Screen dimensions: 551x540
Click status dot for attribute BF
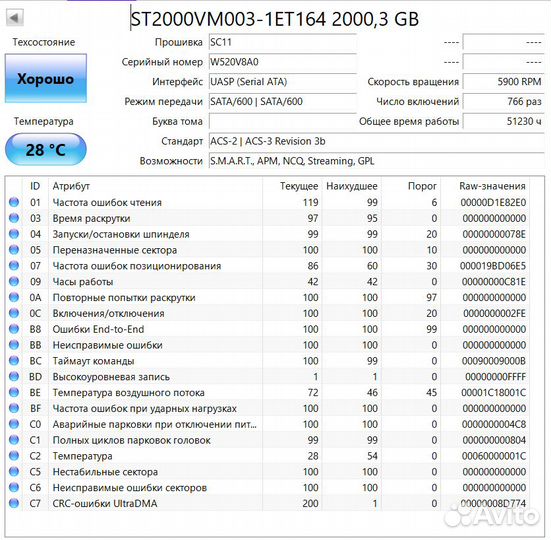pyautogui.click(x=14, y=408)
